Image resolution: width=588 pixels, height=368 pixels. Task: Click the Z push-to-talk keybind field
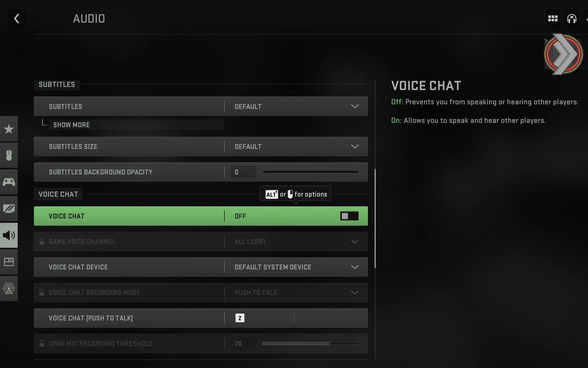[240, 318]
